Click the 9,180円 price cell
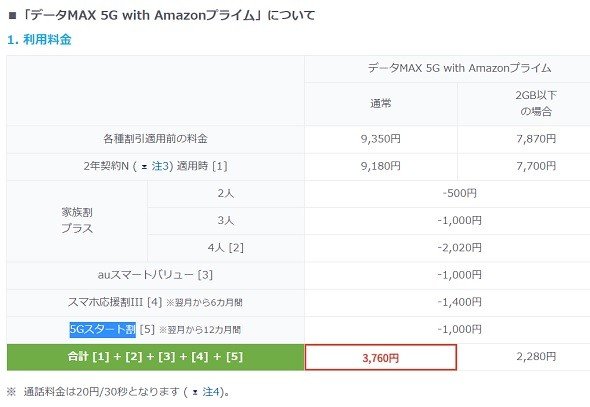Screen dimensions: 590x407 [x=380, y=166]
